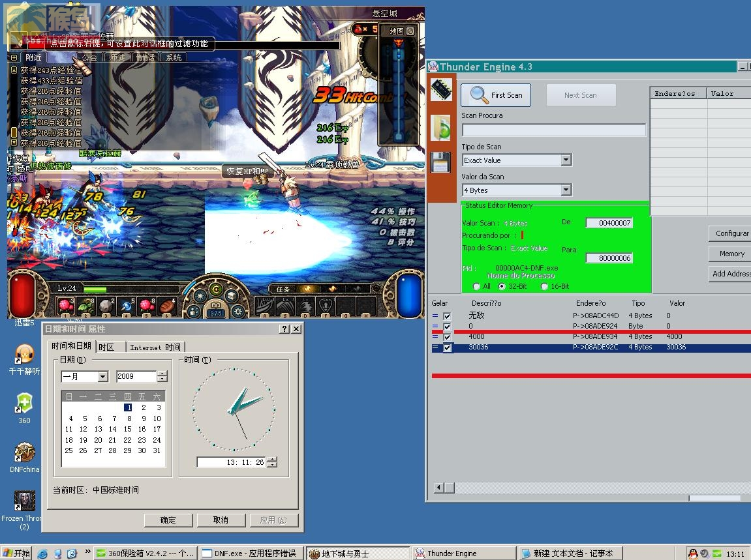Image resolution: width=751 pixels, height=560 pixels.
Task: Open 千千静听 desktop shortcut
Action: (24, 360)
